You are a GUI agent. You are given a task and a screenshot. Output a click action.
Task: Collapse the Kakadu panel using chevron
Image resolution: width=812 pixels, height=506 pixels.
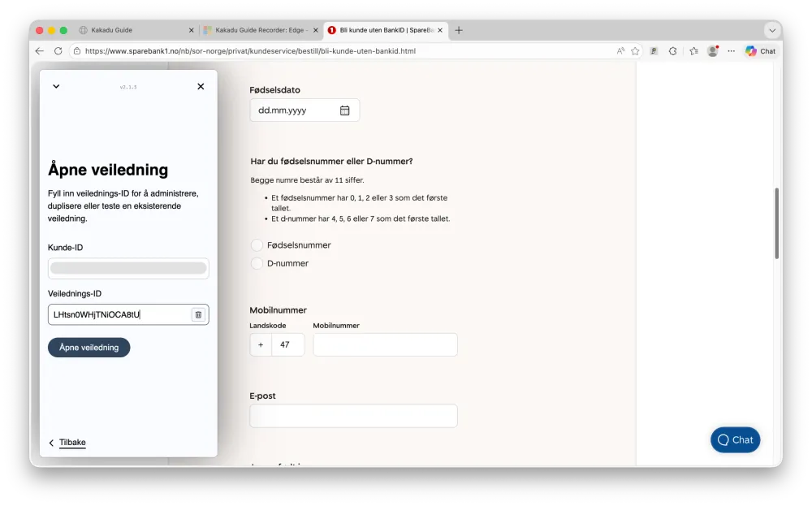(x=56, y=86)
